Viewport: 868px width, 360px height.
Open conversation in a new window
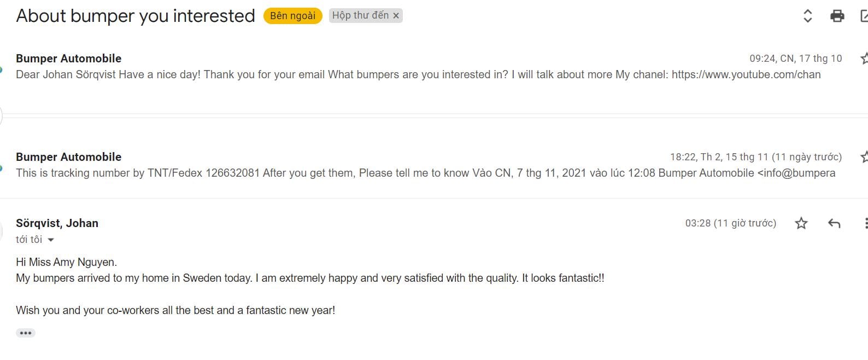pyautogui.click(x=864, y=16)
